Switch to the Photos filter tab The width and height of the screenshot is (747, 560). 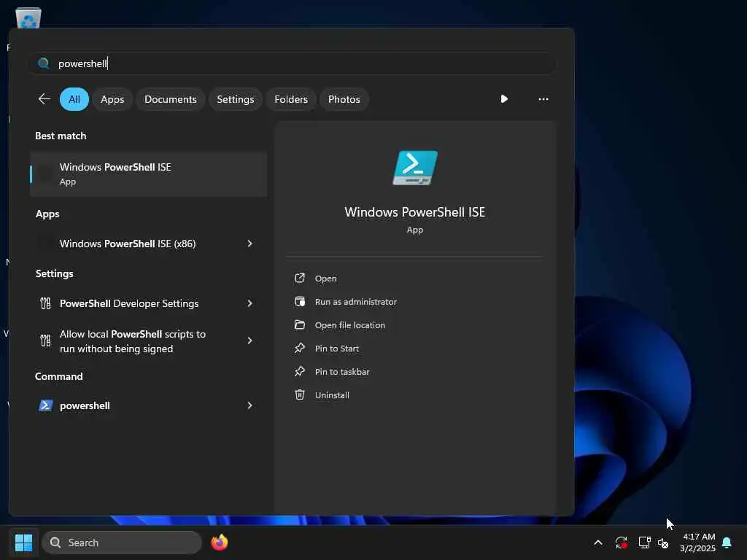click(344, 99)
